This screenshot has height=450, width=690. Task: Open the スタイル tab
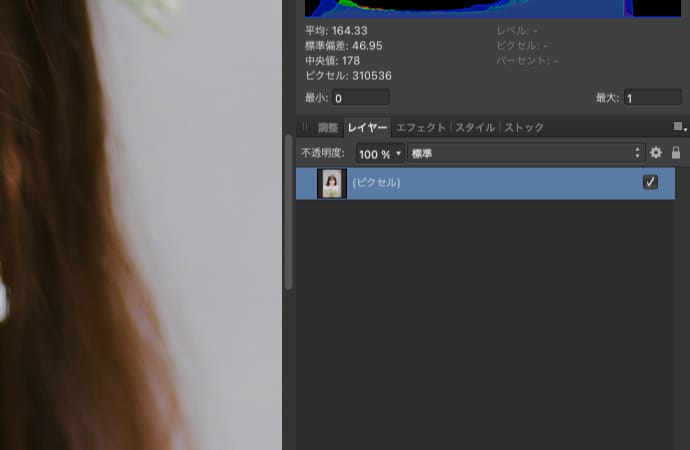[x=475, y=128]
